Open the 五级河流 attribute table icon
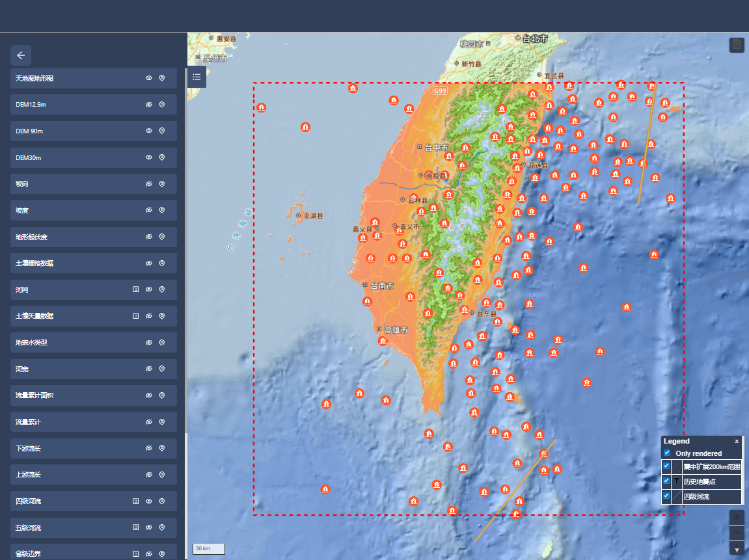This screenshot has height=560, width=749. (135, 527)
